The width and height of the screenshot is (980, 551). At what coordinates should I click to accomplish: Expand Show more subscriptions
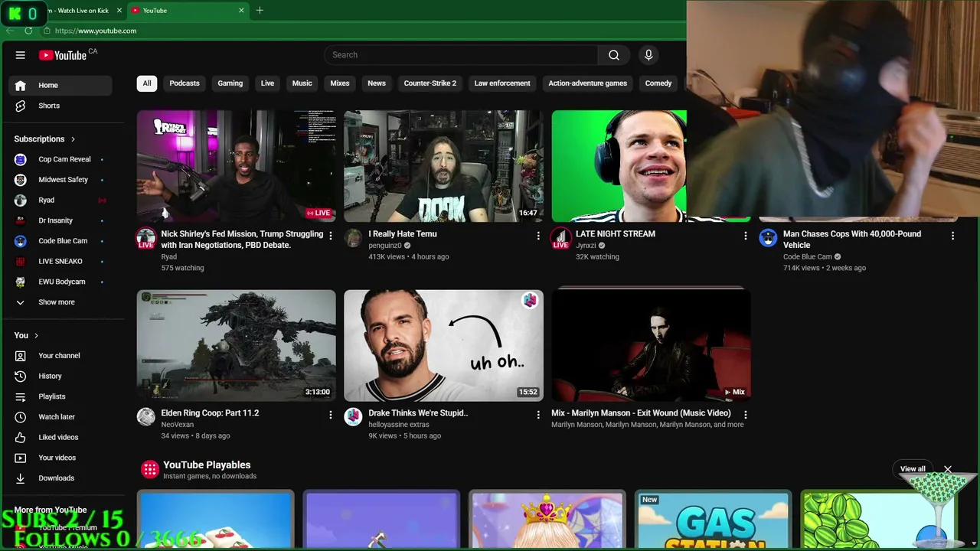pos(60,302)
